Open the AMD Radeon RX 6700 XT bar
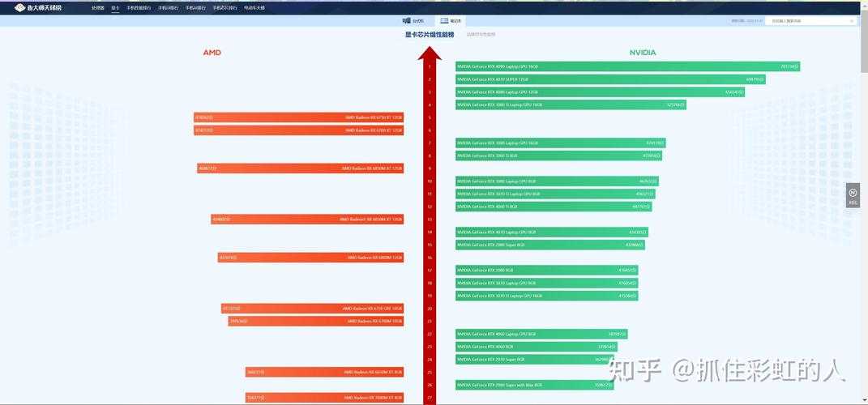Screen dimensions: 868x405 (298, 130)
